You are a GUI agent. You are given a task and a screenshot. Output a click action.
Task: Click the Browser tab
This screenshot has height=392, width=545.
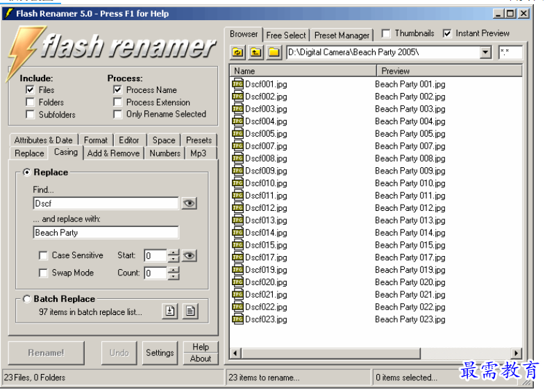tap(244, 34)
